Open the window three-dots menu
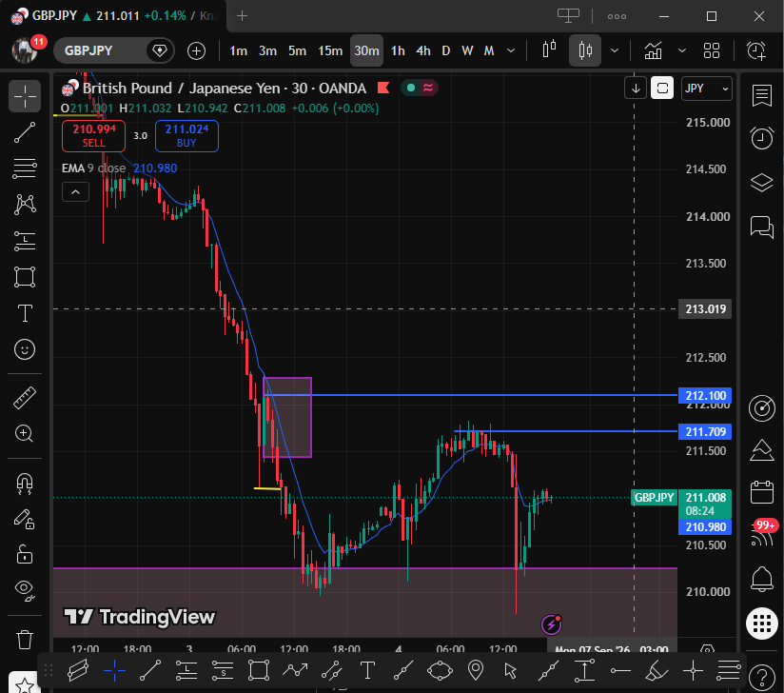The image size is (784, 693). click(617, 16)
